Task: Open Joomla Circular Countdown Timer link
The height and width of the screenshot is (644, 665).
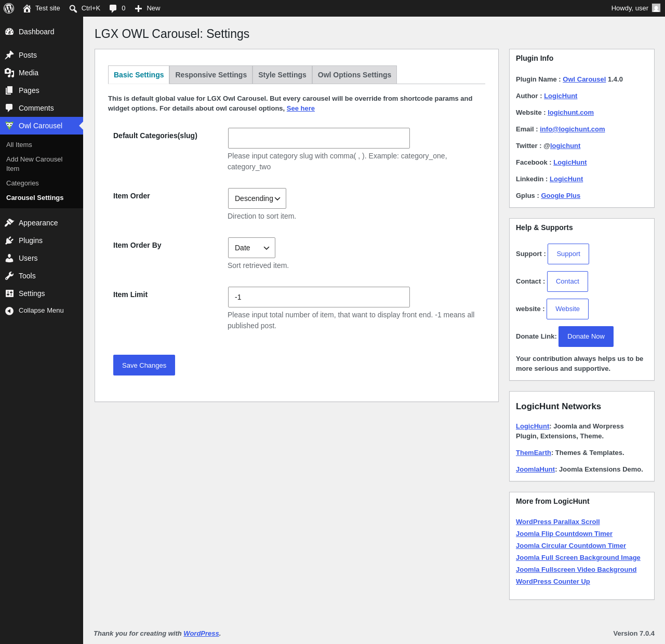Action: point(571,546)
